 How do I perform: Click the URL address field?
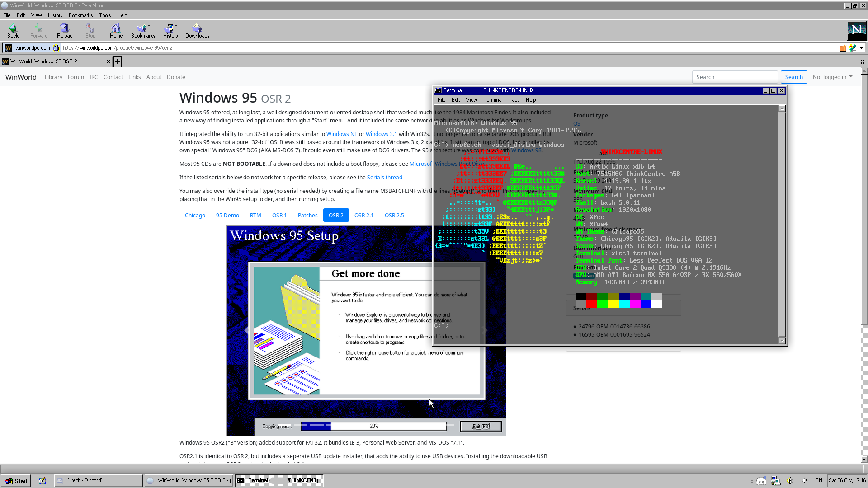pos(448,48)
